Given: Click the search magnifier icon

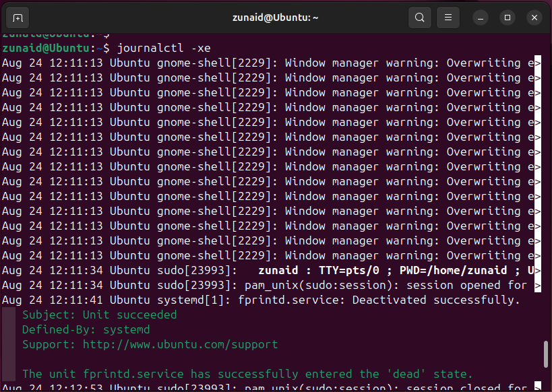Looking at the screenshot, I should (420, 18).
